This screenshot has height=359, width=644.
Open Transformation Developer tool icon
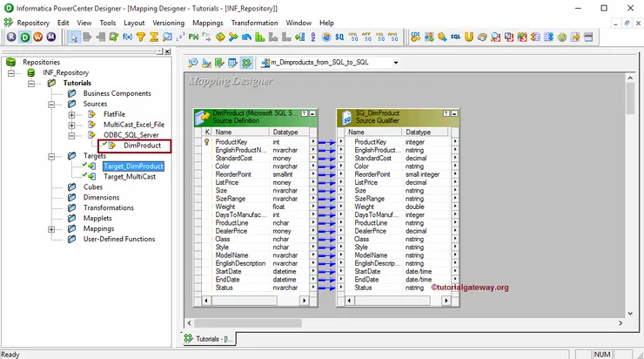click(219, 63)
